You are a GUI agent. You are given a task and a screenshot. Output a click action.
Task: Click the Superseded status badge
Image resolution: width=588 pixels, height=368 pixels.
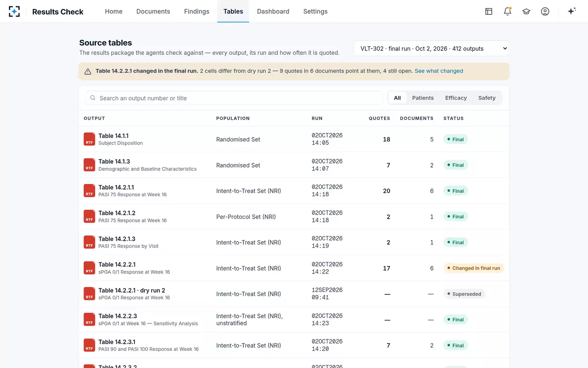tap(464, 294)
